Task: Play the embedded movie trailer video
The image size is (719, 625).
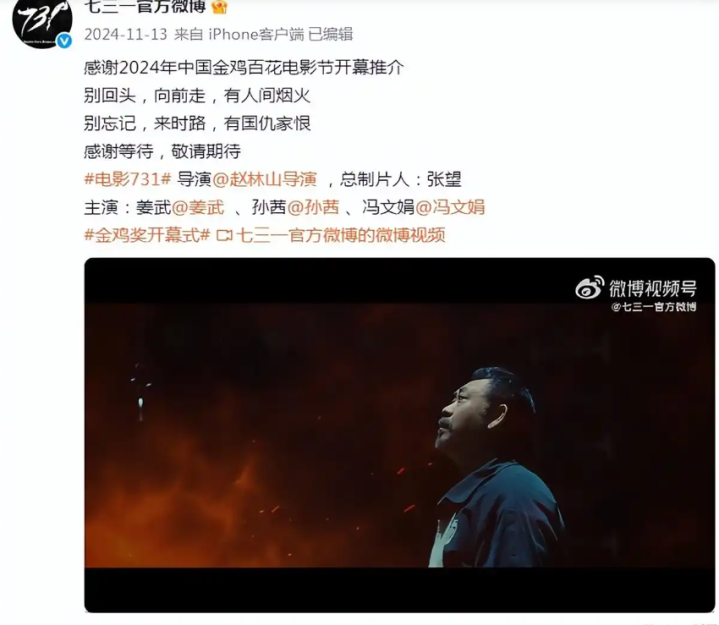Action: (x=399, y=435)
